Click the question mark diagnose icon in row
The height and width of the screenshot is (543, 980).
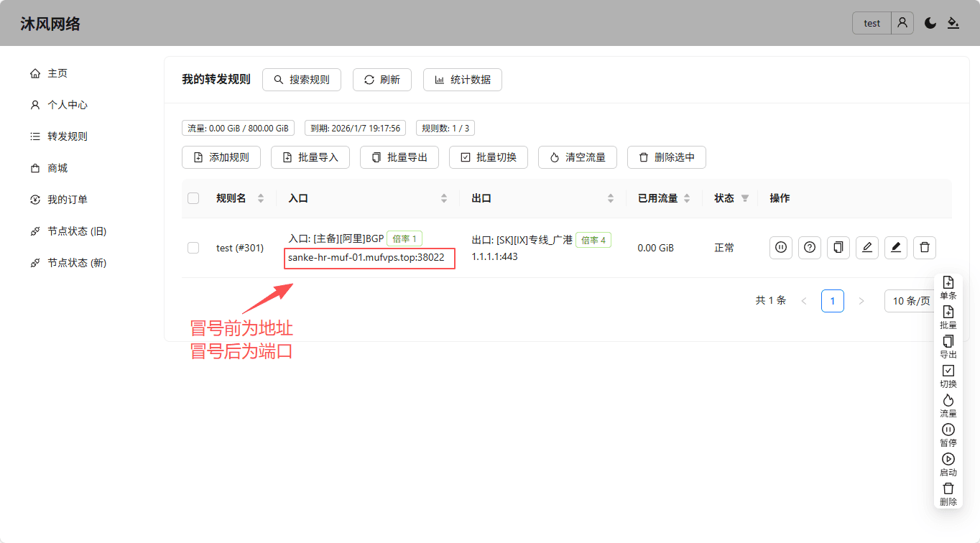coord(810,248)
